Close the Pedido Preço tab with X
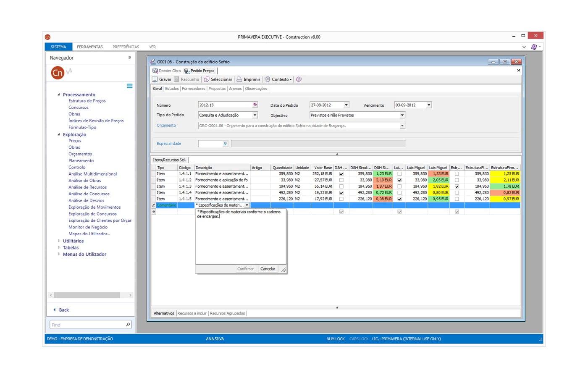Screen dimensions: 588x378 tap(518, 71)
